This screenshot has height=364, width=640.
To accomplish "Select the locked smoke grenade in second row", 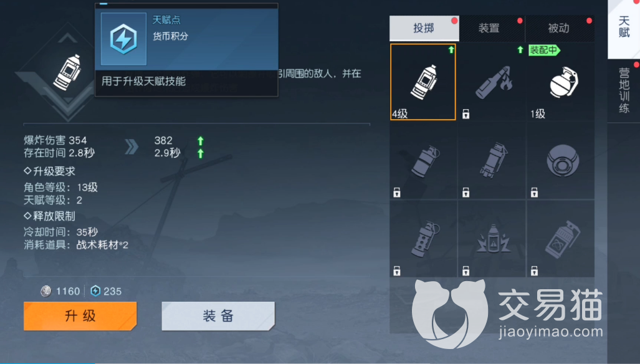I will tap(423, 161).
